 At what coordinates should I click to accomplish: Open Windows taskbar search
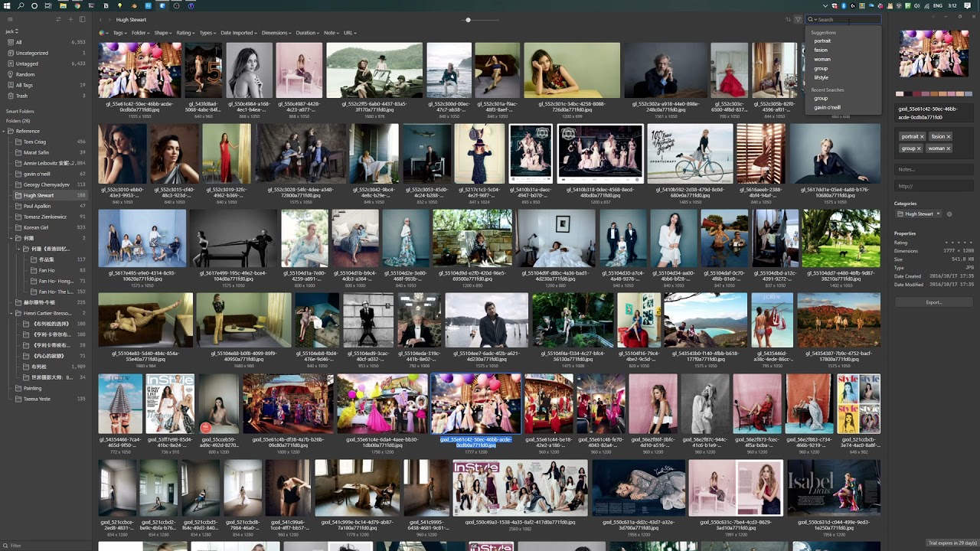(x=21, y=5)
